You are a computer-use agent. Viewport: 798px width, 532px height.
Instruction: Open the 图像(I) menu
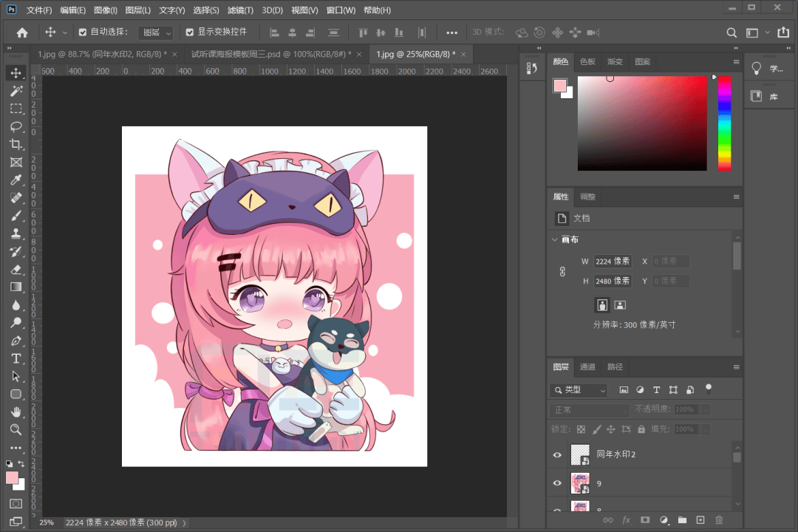click(106, 10)
